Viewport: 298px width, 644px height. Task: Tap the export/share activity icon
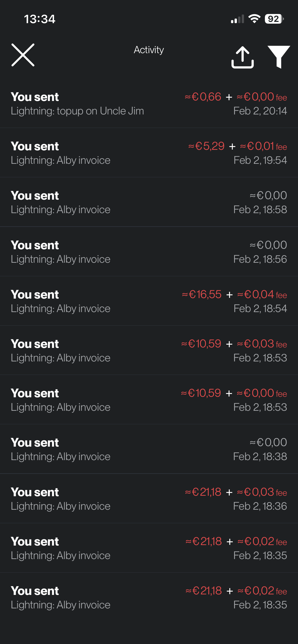point(242,57)
